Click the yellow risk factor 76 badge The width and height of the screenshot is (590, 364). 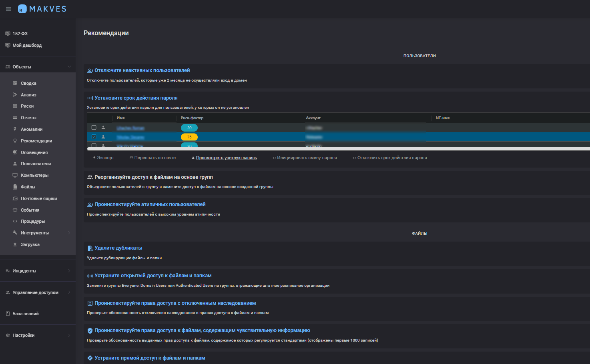click(x=189, y=137)
